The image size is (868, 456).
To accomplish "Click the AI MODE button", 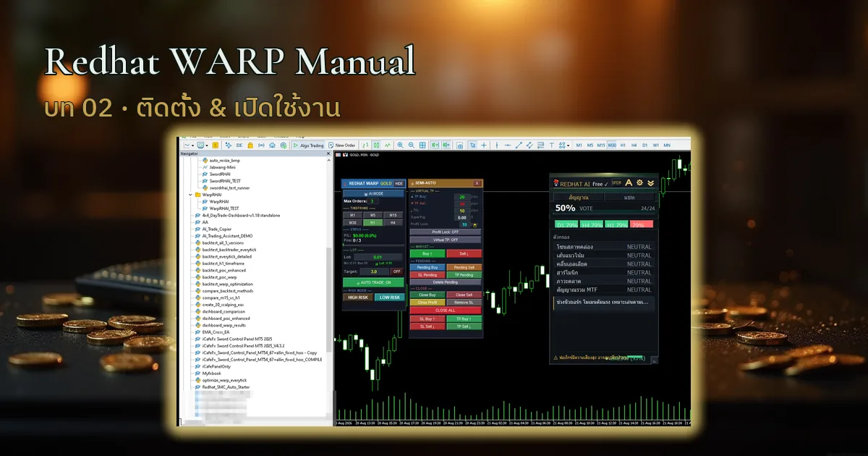I will click(x=373, y=193).
